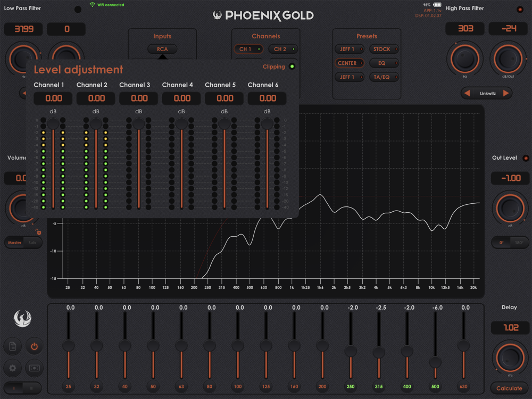Adjust the Channel 4 level fader

[181, 123]
